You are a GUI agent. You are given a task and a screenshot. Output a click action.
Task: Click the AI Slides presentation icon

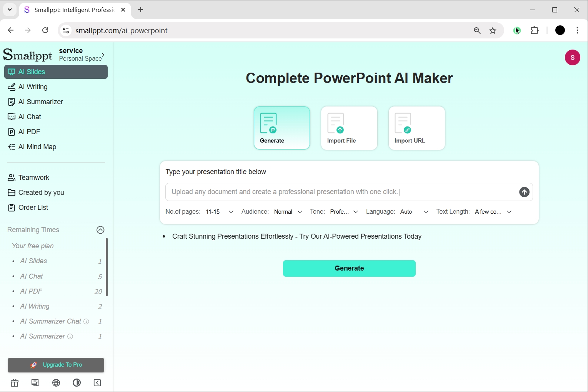12,72
